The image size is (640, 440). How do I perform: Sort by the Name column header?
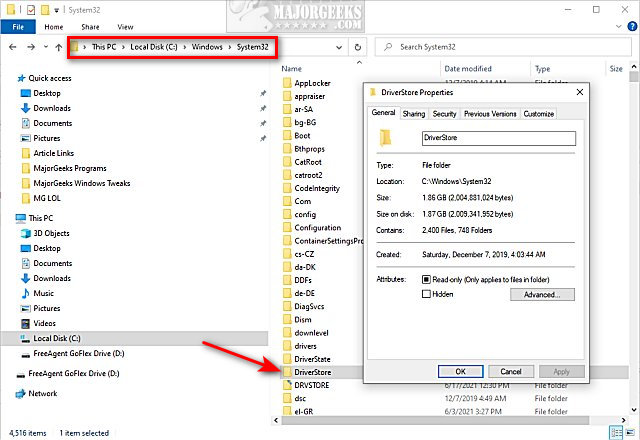pyautogui.click(x=291, y=69)
